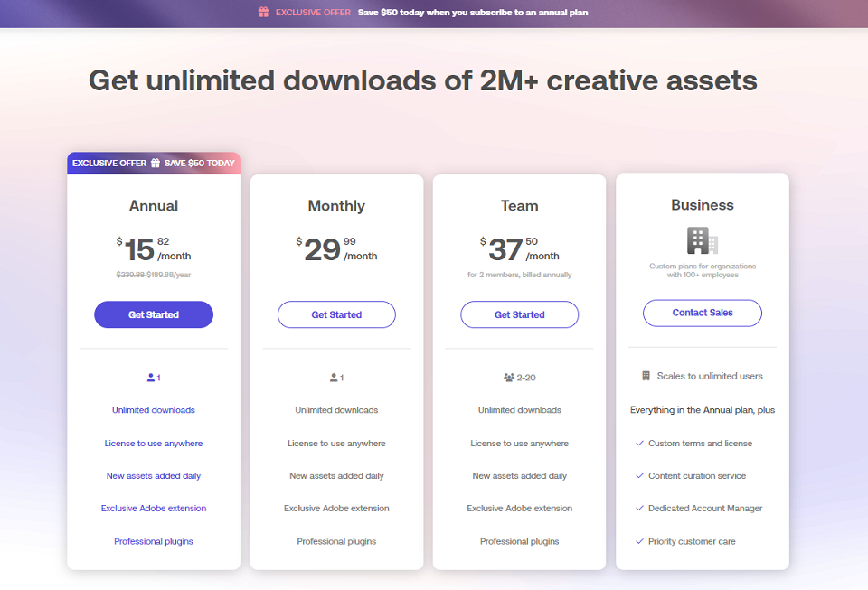This screenshot has height=590, width=868.
Task: Click New assets added daily in Monthly plan
Action: pos(336,476)
